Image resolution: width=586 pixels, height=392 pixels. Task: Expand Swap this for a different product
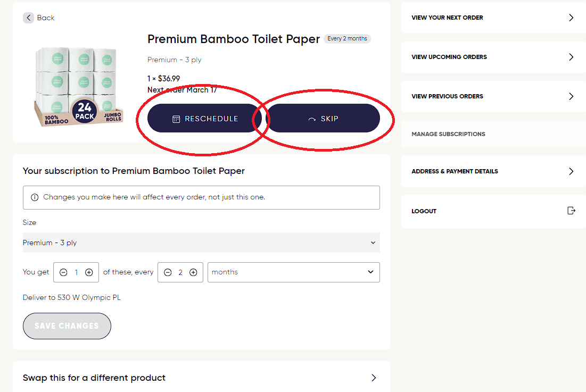[201, 378]
